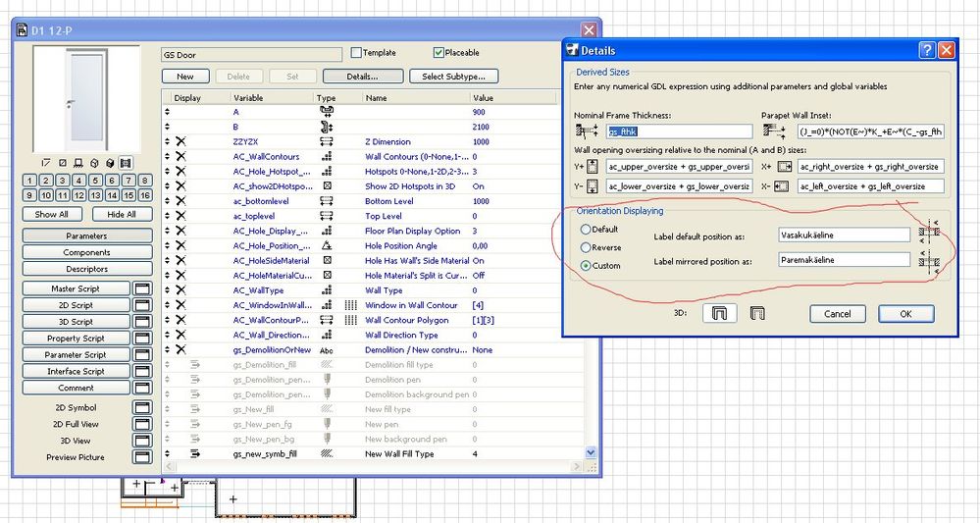Uncheck the Placeable checkbox
Image resolution: width=980 pixels, height=523 pixels.
click(438, 52)
